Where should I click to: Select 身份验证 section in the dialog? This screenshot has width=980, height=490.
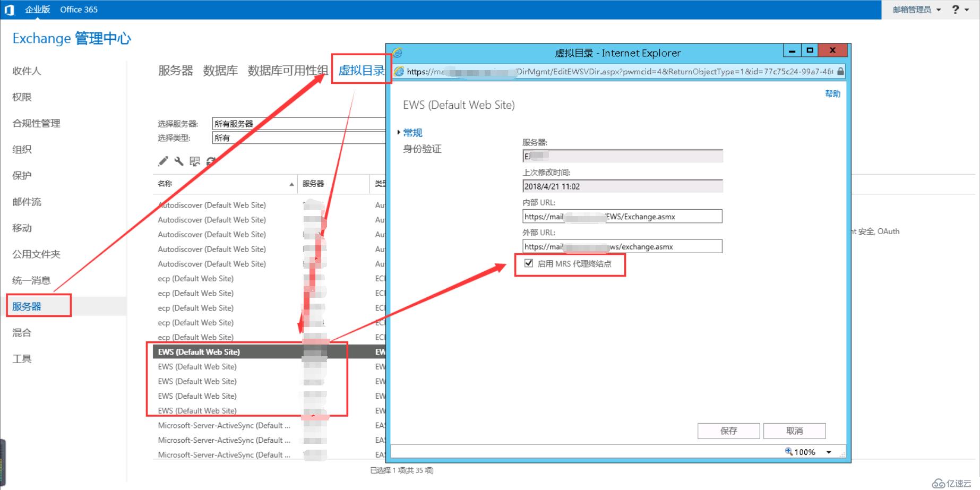pyautogui.click(x=422, y=149)
